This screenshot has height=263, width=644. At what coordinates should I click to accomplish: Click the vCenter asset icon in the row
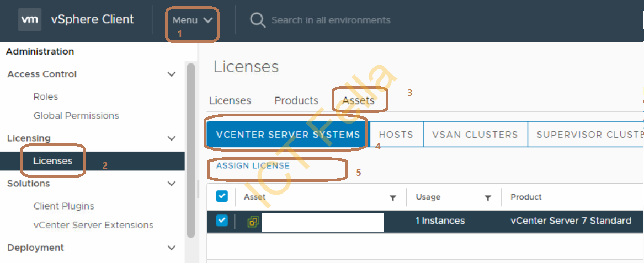(253, 222)
